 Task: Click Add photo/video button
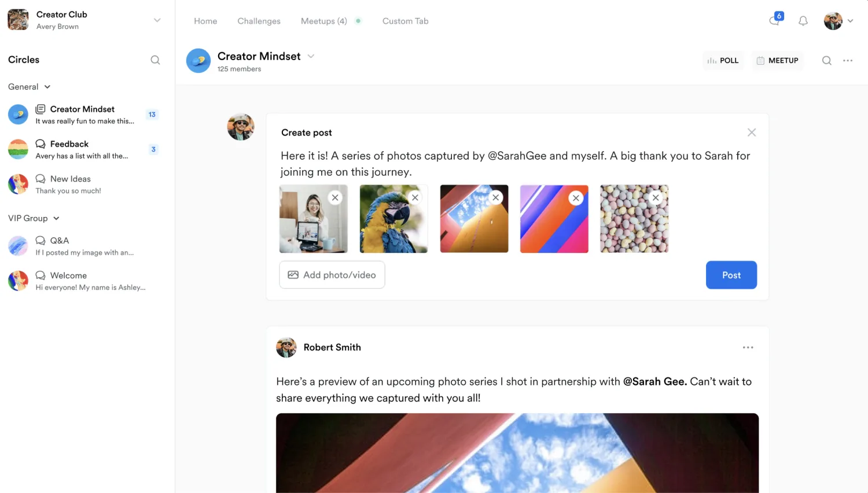(x=332, y=275)
